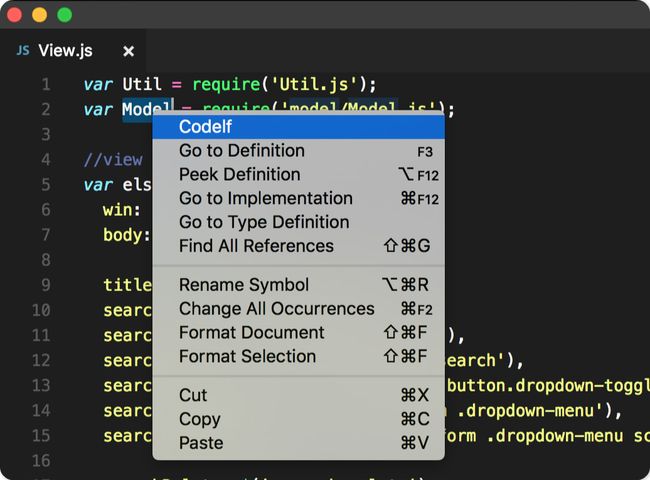The image size is (650, 480).
Task: Click line number 5 in the gutter
Action: pos(46,185)
